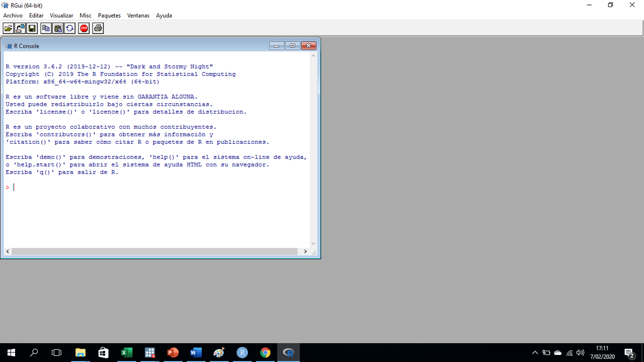
Task: Click the Load workspace toolbar icon
Action: pos(20,29)
